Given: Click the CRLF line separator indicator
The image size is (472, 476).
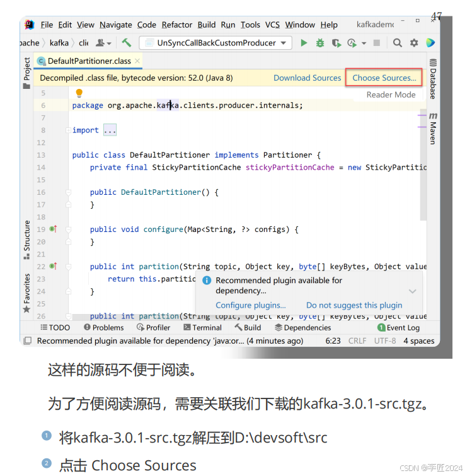Looking at the screenshot, I should pos(357,341).
